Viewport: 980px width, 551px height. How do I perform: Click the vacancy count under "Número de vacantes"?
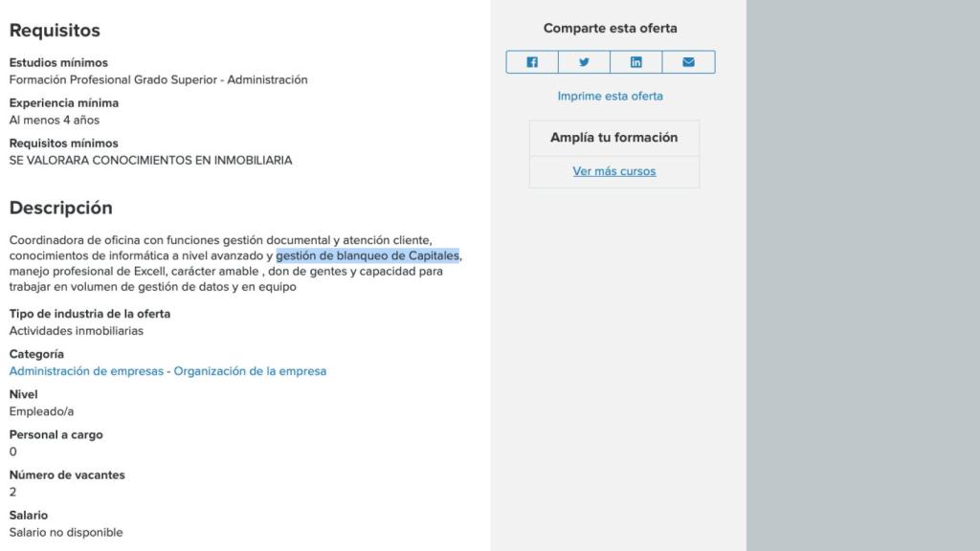[x=11, y=492]
